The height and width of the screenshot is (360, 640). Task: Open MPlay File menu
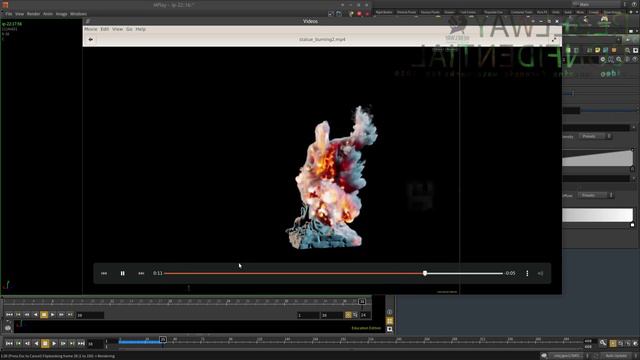[x=9, y=14]
